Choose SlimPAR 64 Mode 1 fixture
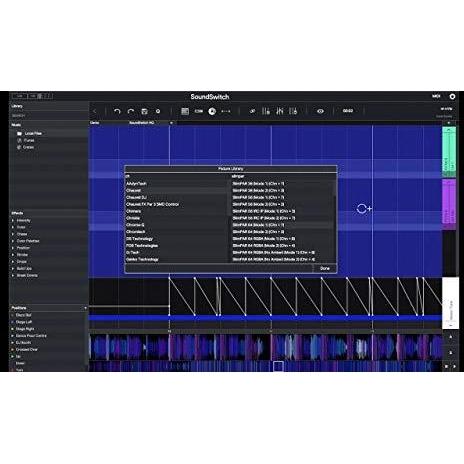464x464 pixels. pyautogui.click(x=282, y=225)
